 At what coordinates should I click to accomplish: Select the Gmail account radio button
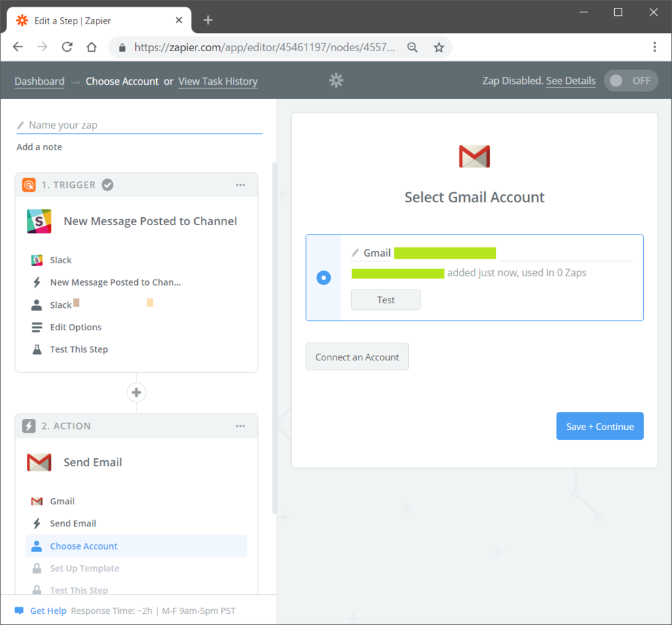click(x=324, y=278)
